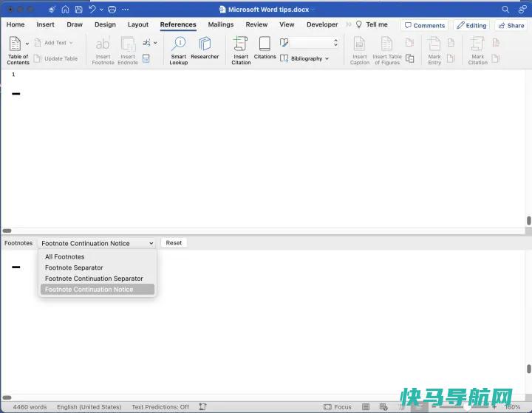Click the footnote pane vertical scrollbar thumb
Screen dimensions: 532x413
528,369
